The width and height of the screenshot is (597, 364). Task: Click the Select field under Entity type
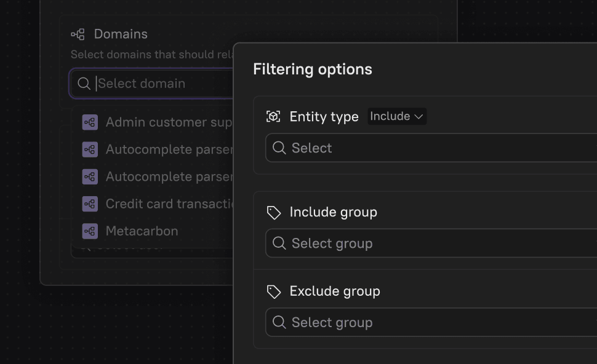click(369, 148)
